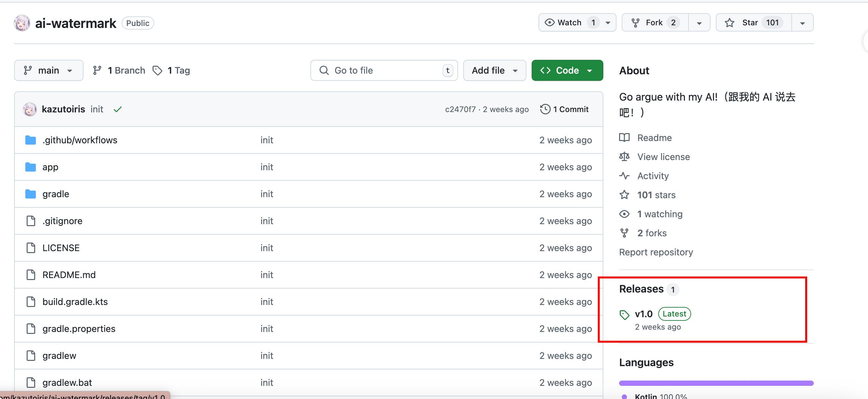Open the green check commit status
Viewport: 868px width, 399px height.
117,109
